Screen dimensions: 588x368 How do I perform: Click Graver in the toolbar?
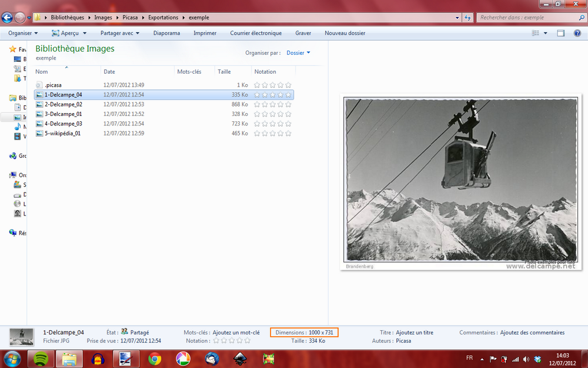303,33
